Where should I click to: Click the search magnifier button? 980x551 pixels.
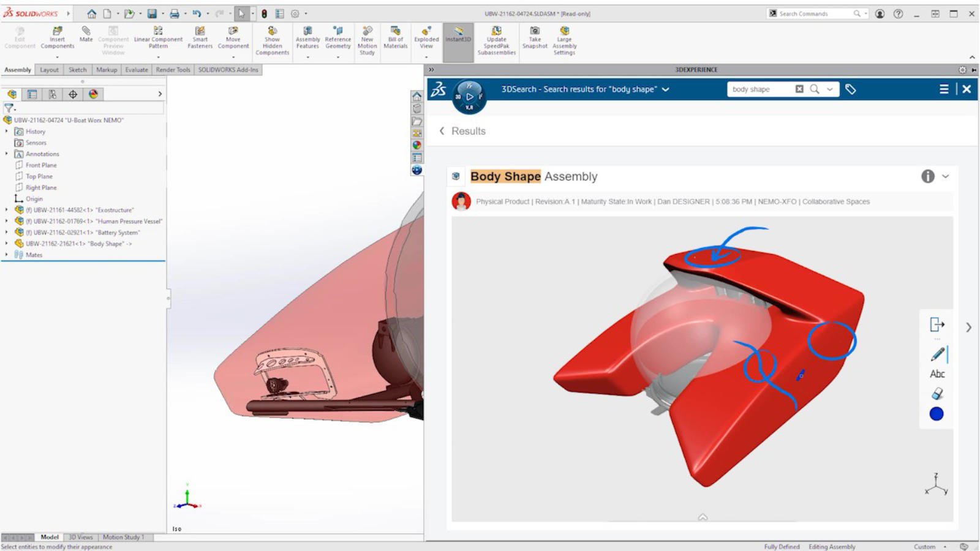tap(815, 89)
